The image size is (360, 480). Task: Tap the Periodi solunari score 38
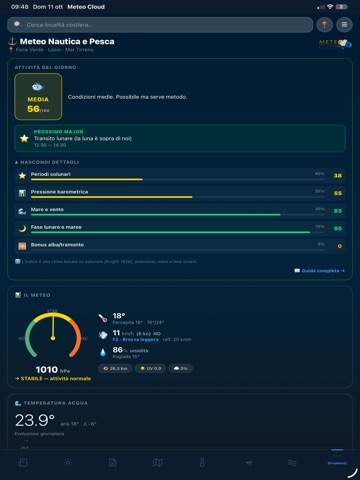coord(338,176)
